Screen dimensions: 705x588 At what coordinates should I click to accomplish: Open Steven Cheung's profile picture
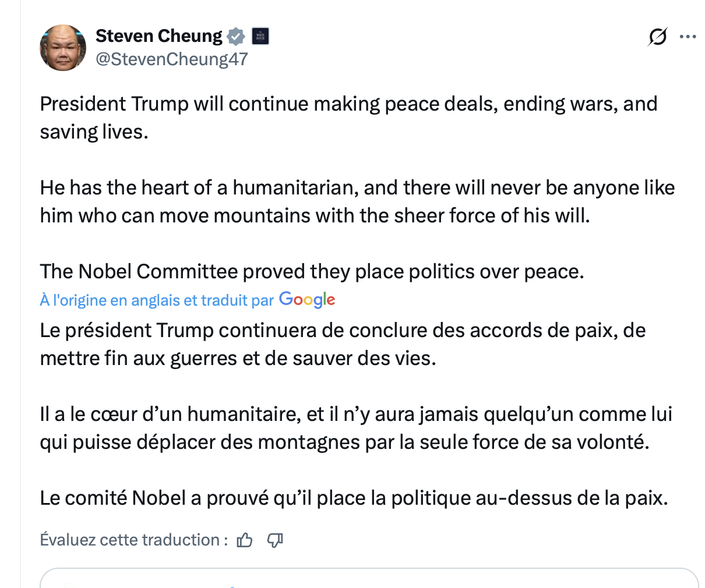[x=63, y=48]
